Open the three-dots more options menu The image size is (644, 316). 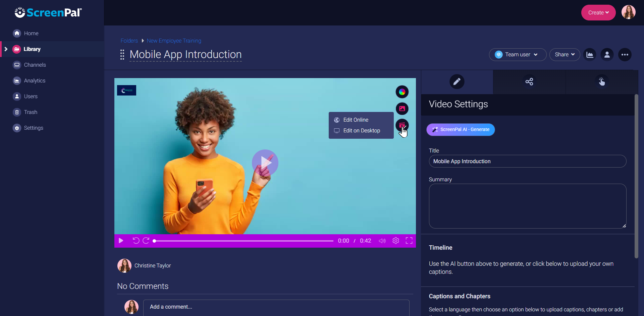click(625, 55)
